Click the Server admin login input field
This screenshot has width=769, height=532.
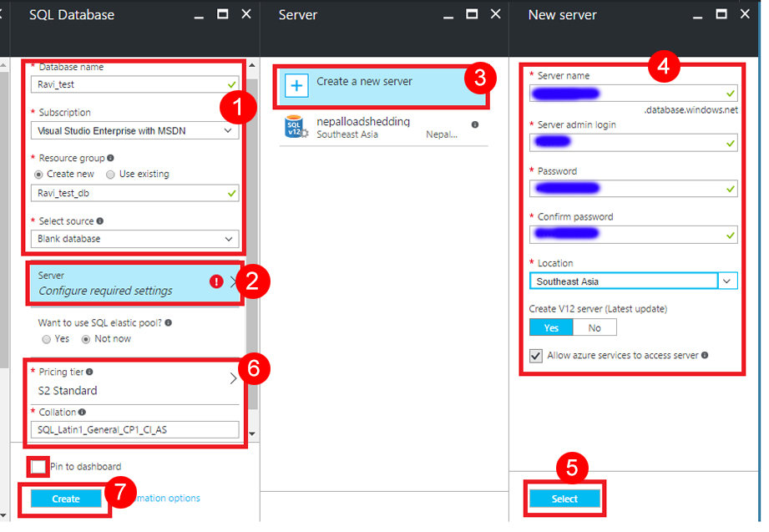pos(633,143)
